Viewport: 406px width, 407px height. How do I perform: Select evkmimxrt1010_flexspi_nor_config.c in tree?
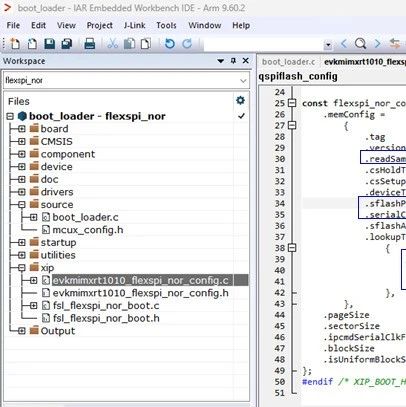(x=140, y=280)
